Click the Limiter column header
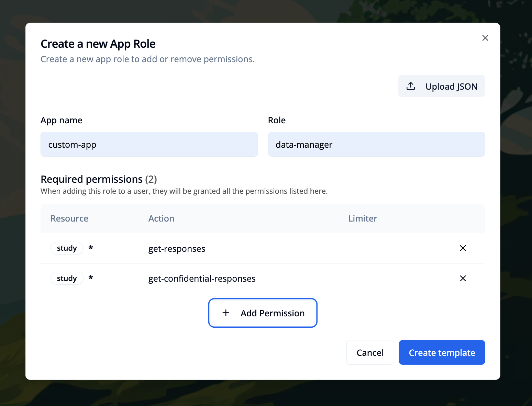532x406 pixels. pyautogui.click(x=362, y=218)
